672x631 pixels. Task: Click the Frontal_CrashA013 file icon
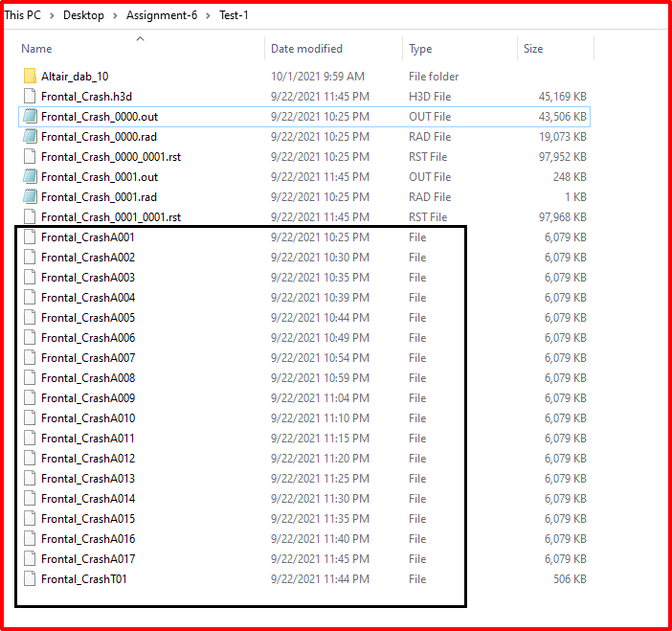30,479
